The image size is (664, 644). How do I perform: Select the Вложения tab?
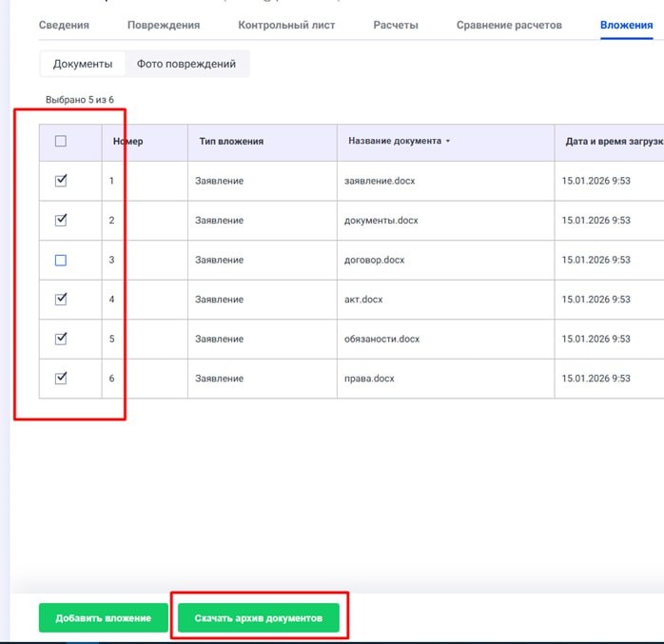626,25
